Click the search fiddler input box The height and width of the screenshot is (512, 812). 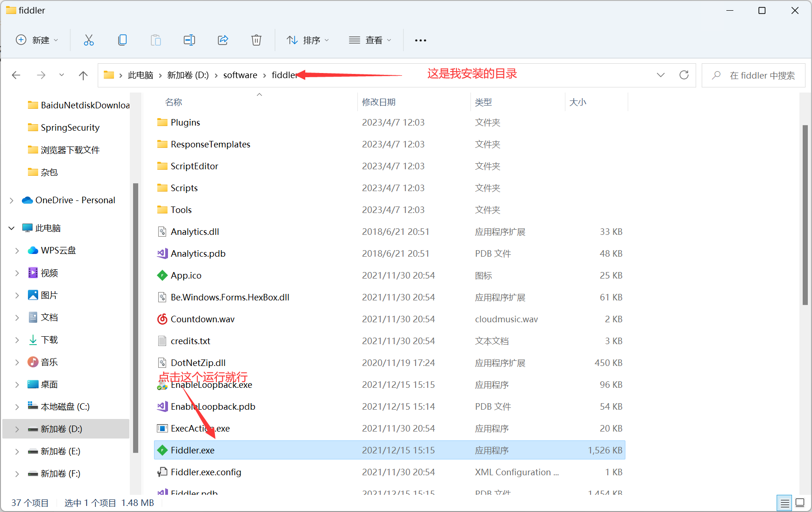753,75
